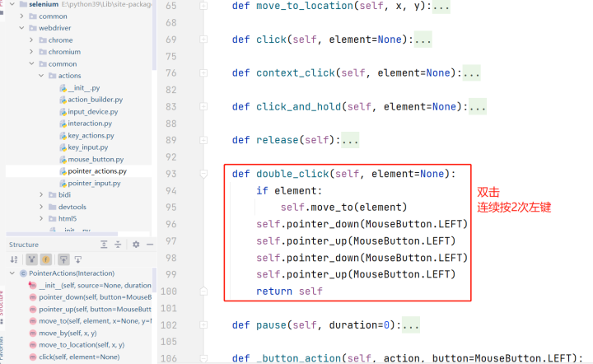The height and width of the screenshot is (364, 593).
Task: Open Structure panel settings gear
Action: pos(136,245)
